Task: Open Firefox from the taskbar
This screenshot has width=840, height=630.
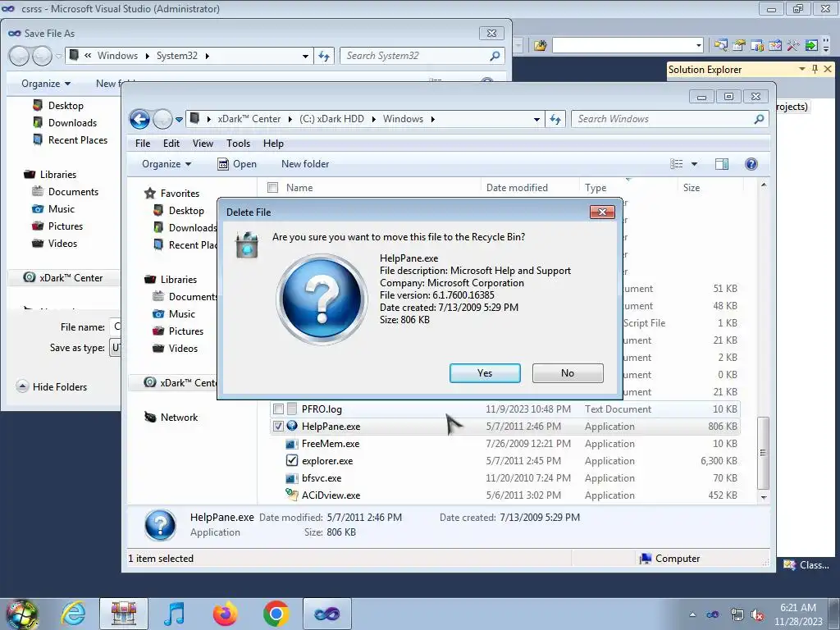Action: tap(225, 614)
